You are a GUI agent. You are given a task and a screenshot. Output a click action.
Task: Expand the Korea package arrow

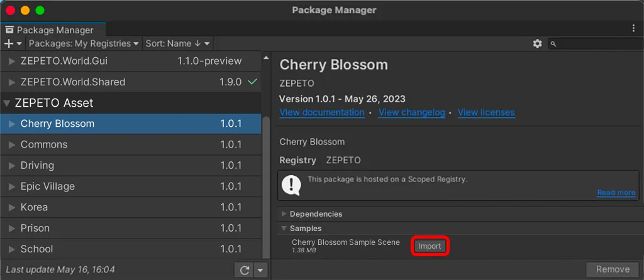tap(12, 207)
